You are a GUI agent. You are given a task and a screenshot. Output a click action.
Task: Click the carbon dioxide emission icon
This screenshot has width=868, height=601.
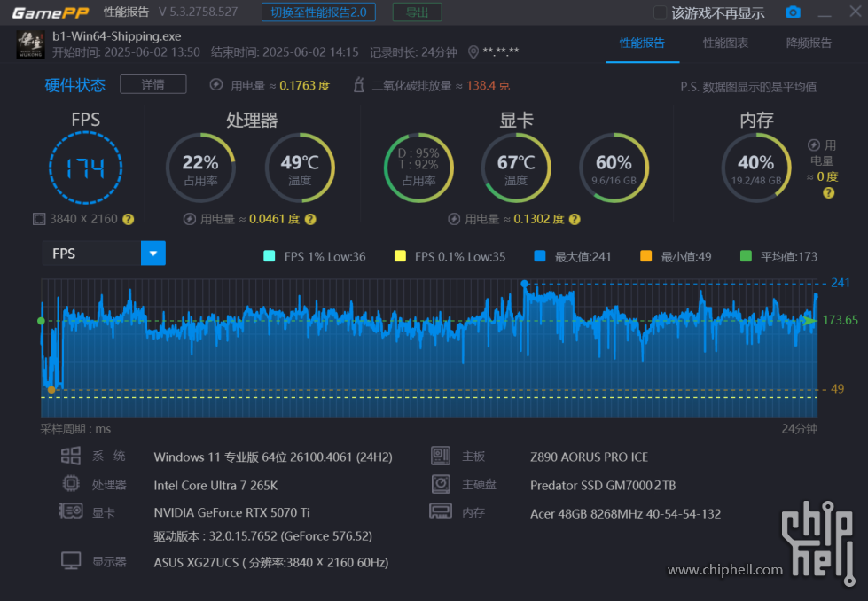click(x=359, y=85)
